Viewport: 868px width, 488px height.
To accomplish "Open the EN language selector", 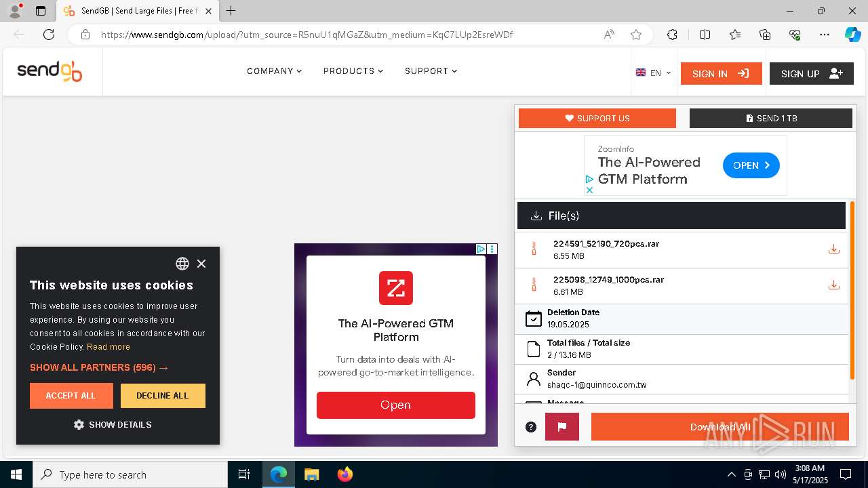I will click(x=653, y=73).
